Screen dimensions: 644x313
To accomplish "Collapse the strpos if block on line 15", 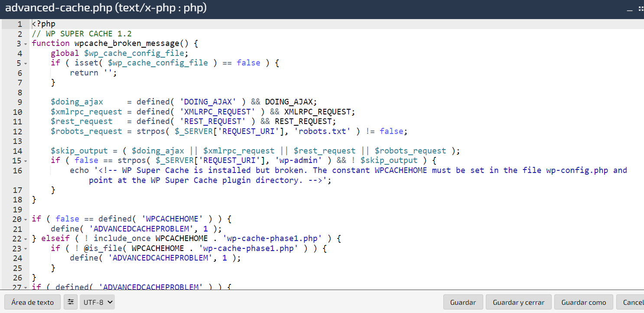I will click(26, 161).
